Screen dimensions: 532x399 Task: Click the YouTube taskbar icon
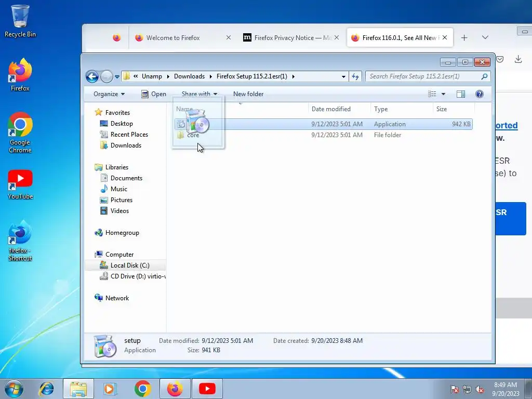207,389
